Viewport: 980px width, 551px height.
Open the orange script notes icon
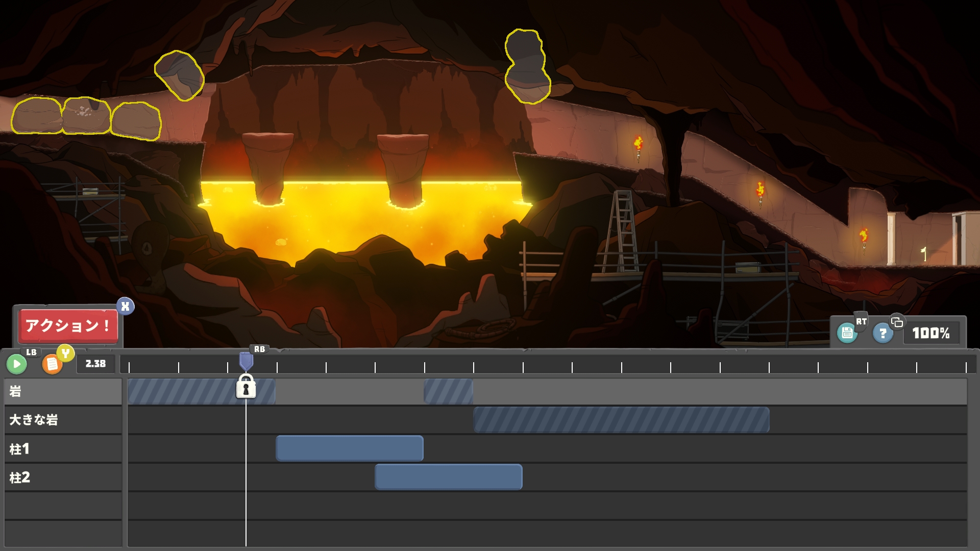coord(52,364)
